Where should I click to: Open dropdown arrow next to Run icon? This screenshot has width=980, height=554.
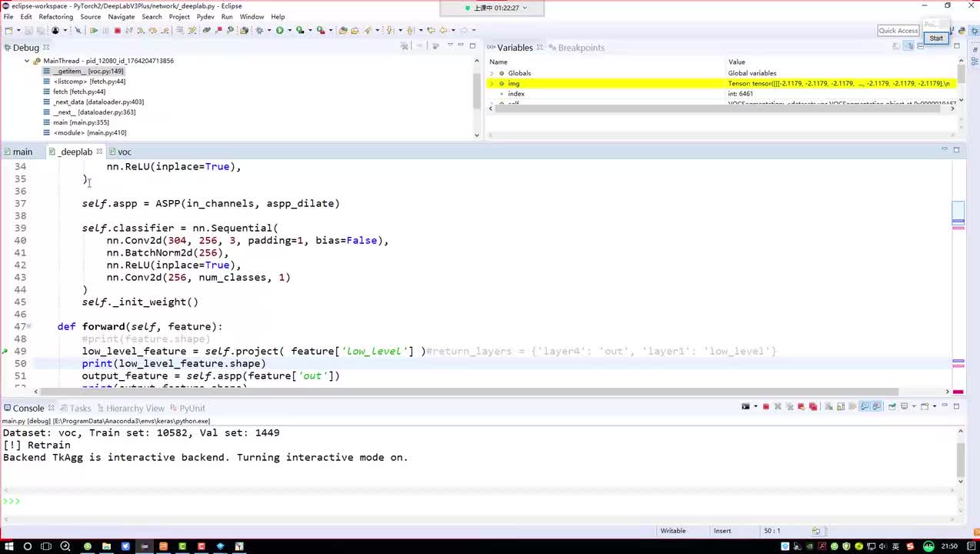(289, 30)
